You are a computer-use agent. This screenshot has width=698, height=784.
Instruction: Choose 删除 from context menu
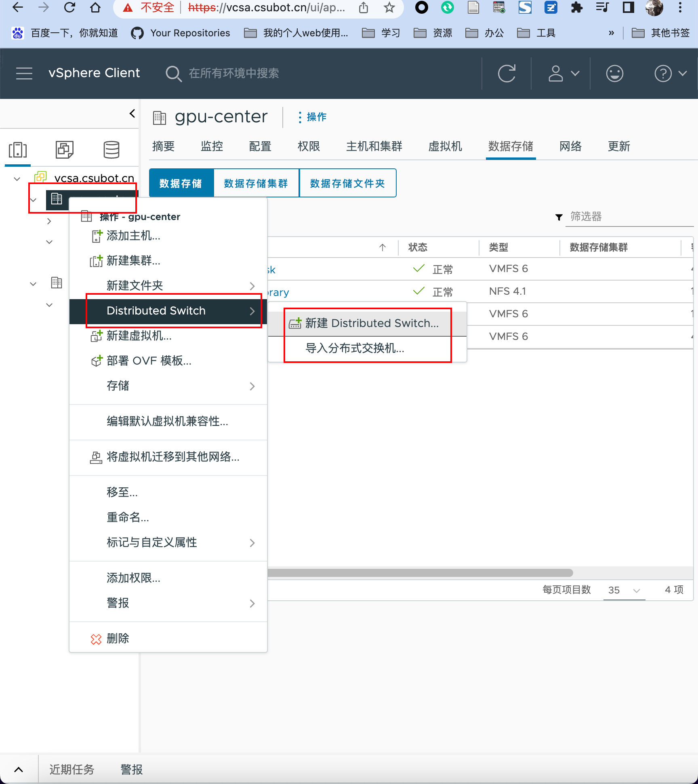coord(168,639)
